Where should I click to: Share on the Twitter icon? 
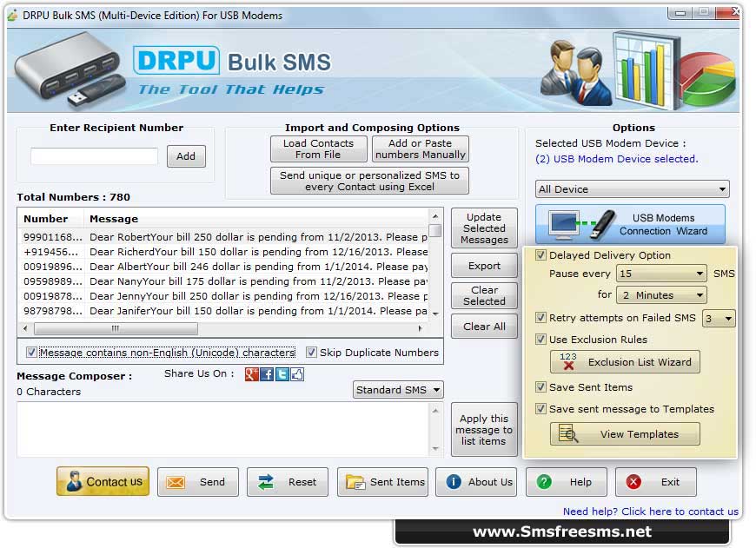pos(282,374)
